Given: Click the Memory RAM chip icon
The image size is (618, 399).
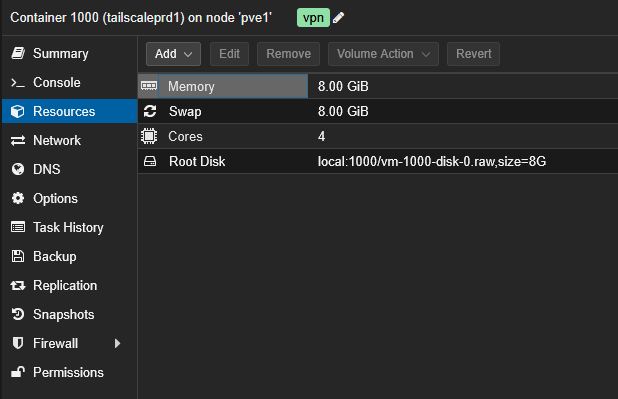Looking at the screenshot, I should (149, 86).
